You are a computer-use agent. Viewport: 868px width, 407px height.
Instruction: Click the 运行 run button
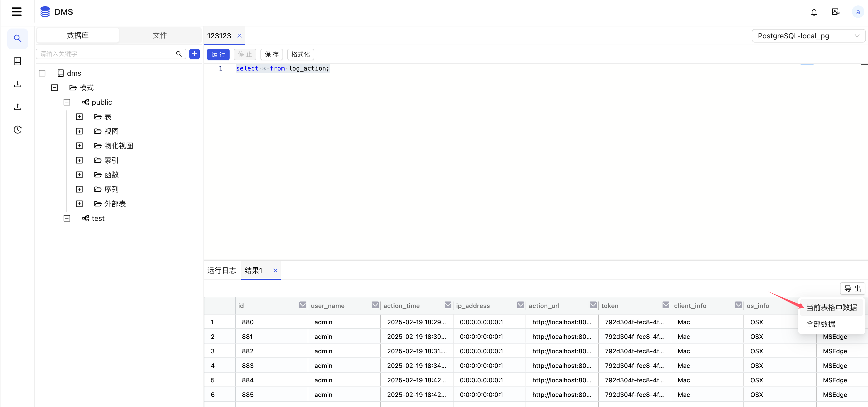coord(218,54)
